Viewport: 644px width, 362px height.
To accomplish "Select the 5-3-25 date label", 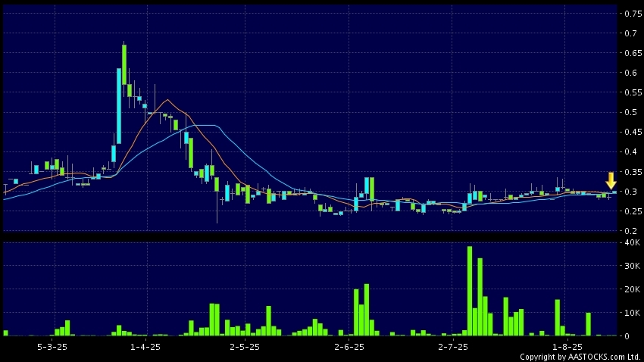I will pos(52,347).
